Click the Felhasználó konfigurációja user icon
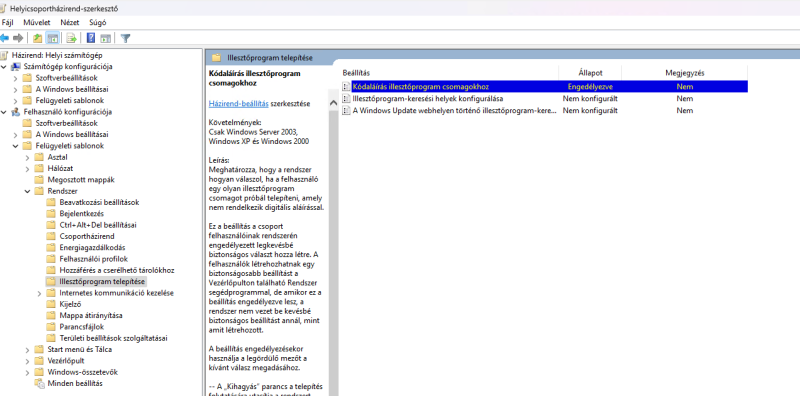This screenshot has width=800, height=396. pyautogui.click(x=16, y=112)
